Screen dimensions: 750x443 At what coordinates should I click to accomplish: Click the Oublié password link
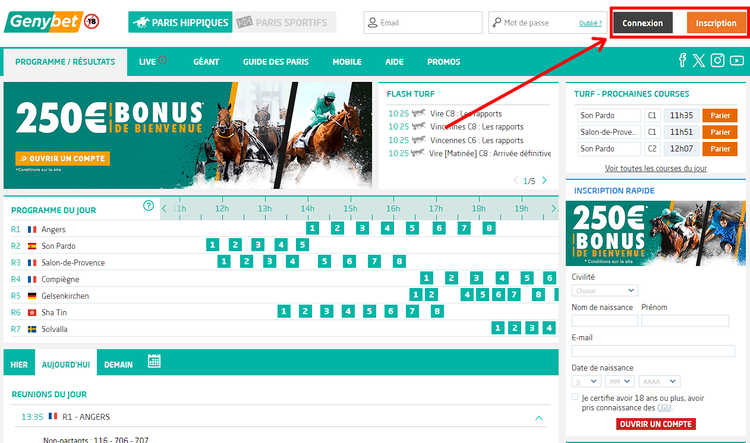[x=590, y=23]
